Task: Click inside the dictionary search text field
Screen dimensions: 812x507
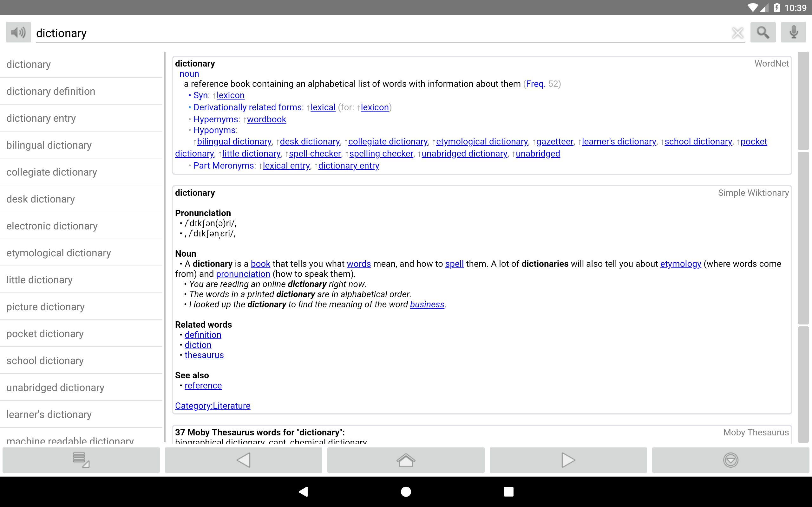Action: [x=268, y=33]
